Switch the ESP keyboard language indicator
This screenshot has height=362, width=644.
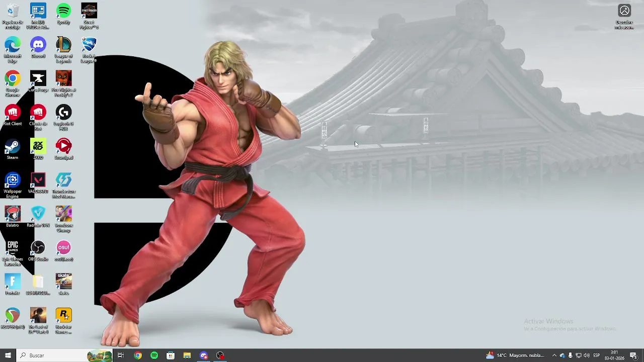(597, 355)
